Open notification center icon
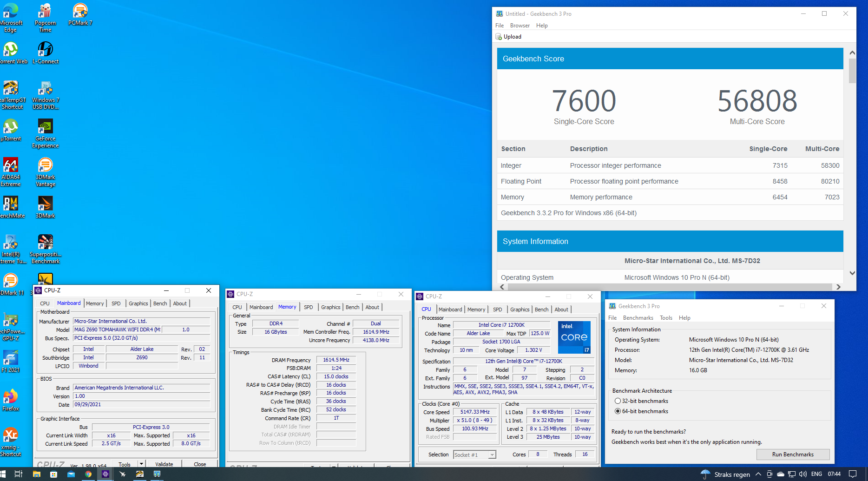The image size is (868, 481). coord(853,474)
